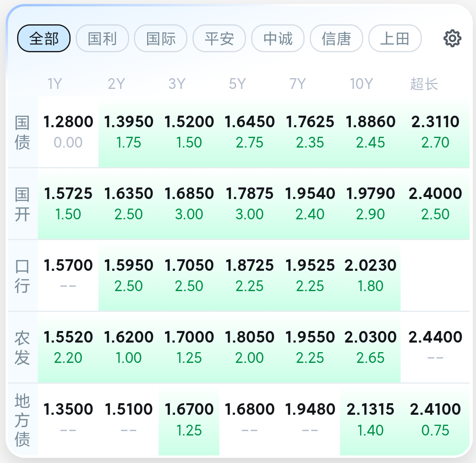Open the settings gear icon

pos(452,39)
